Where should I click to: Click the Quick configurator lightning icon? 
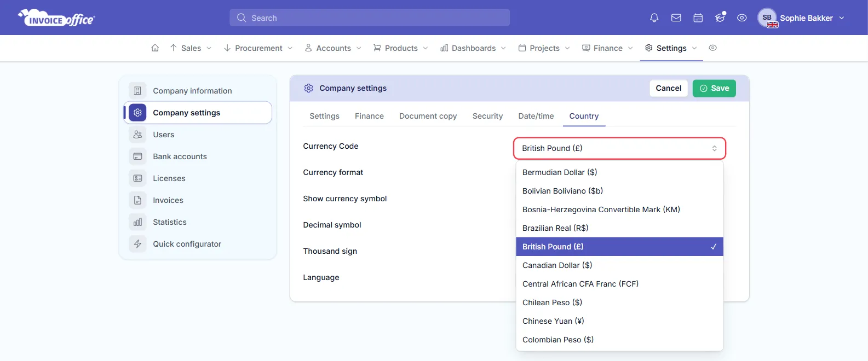click(x=137, y=244)
